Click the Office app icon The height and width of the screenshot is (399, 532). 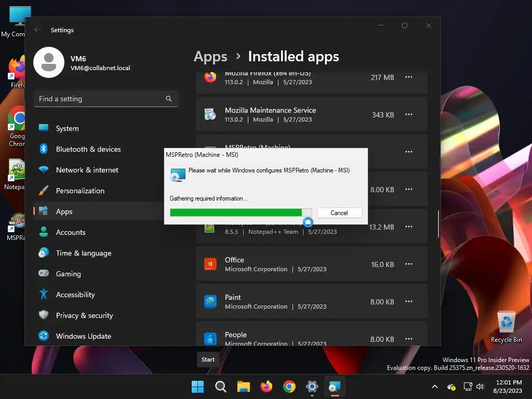pyautogui.click(x=210, y=264)
